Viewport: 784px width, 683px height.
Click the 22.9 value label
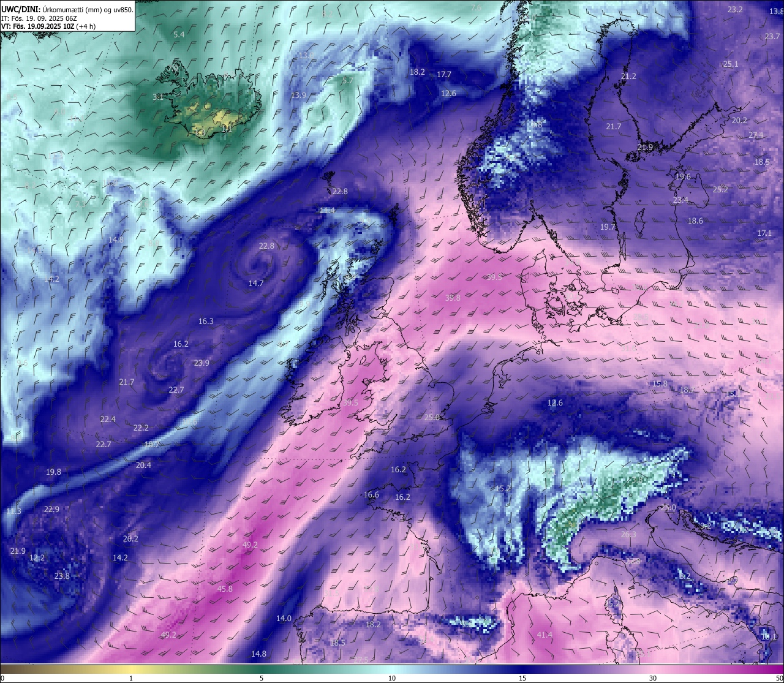tap(51, 509)
